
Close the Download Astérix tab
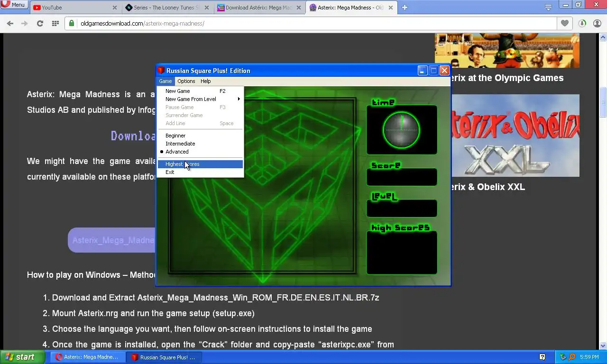298,8
